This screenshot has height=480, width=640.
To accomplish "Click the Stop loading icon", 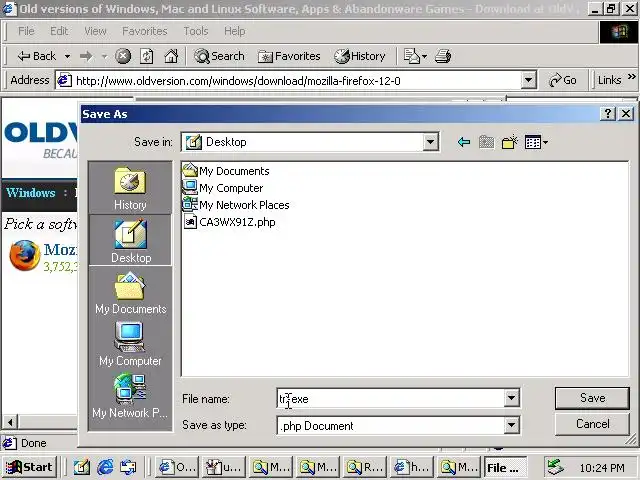I will point(123,56).
